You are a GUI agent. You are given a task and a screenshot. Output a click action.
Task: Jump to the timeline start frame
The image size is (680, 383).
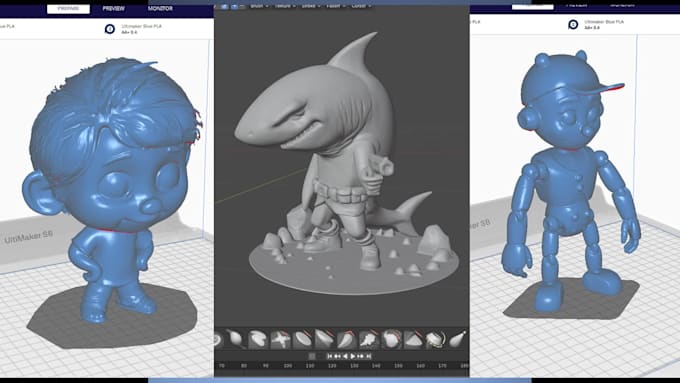click(x=330, y=356)
